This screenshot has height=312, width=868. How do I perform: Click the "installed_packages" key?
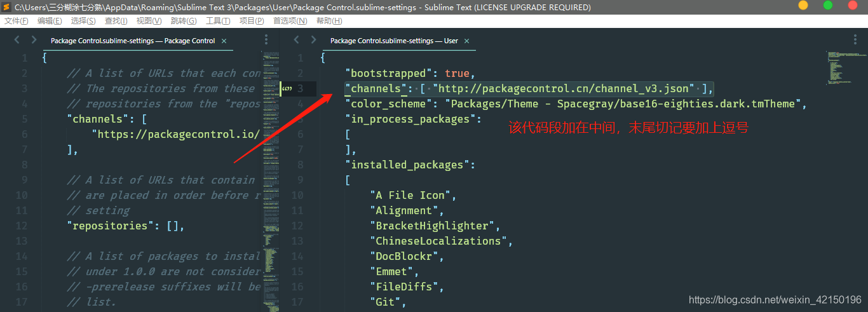407,165
